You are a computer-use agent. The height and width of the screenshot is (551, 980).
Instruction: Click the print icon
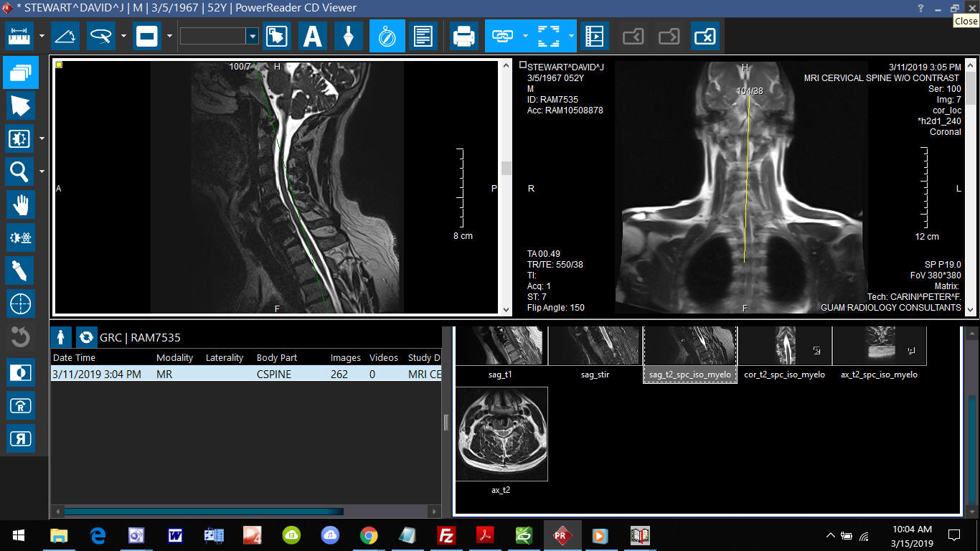click(x=464, y=36)
